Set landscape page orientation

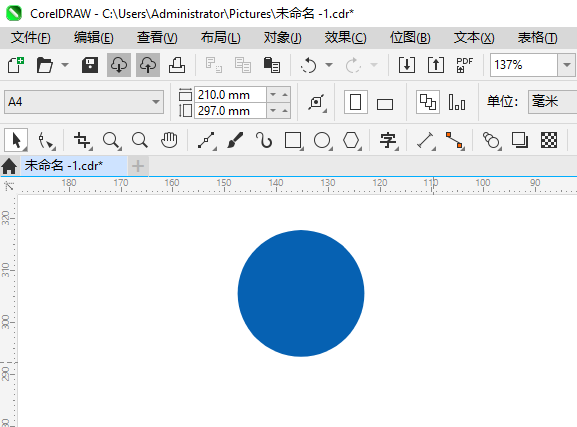(385, 104)
